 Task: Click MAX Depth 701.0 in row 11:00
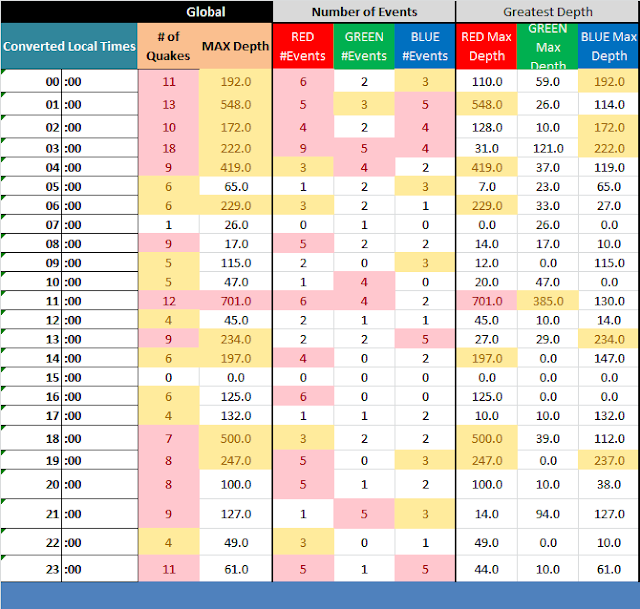236,301
